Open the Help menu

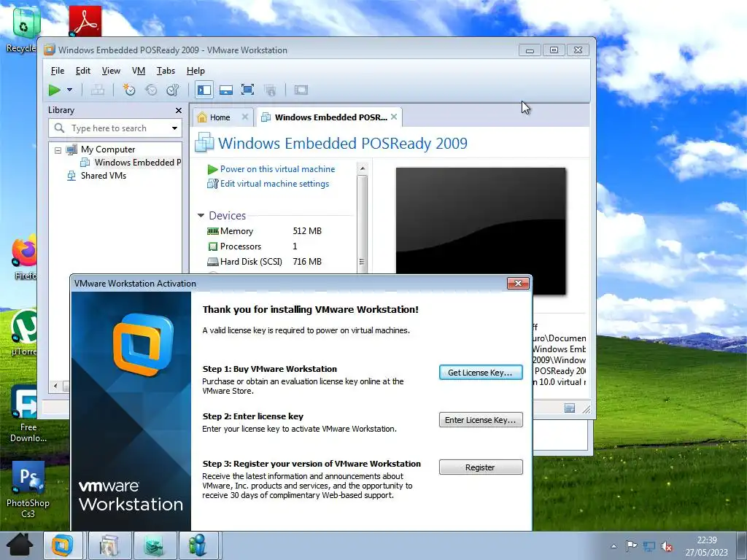(x=196, y=71)
